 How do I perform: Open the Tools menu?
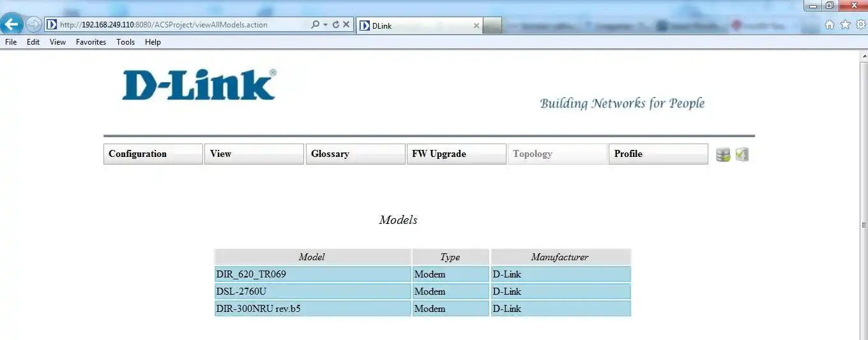coord(126,42)
